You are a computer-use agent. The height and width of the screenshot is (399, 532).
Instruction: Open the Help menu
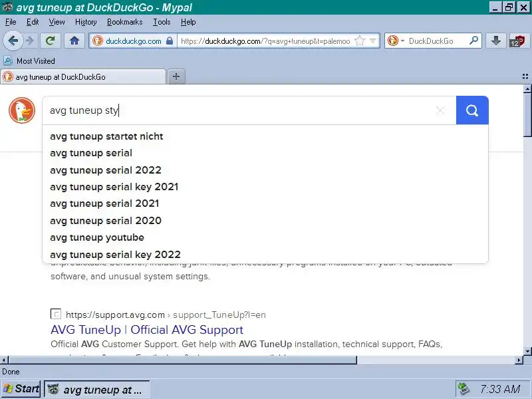click(x=188, y=22)
